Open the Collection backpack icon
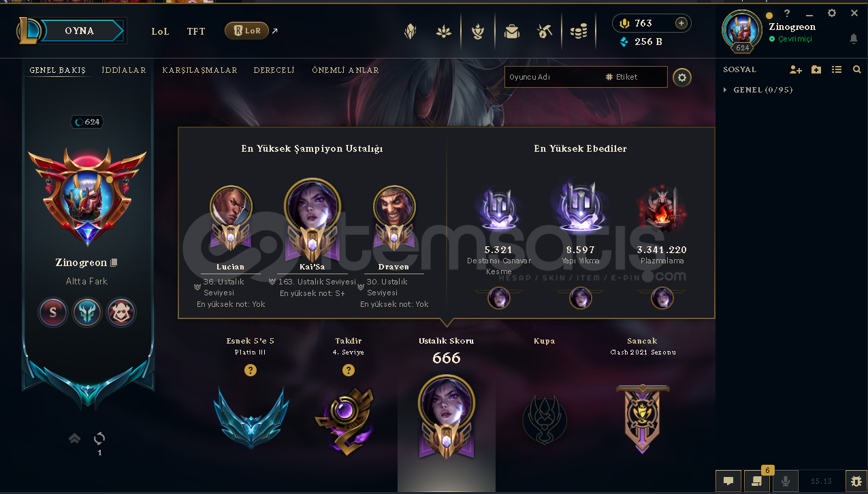 point(512,31)
